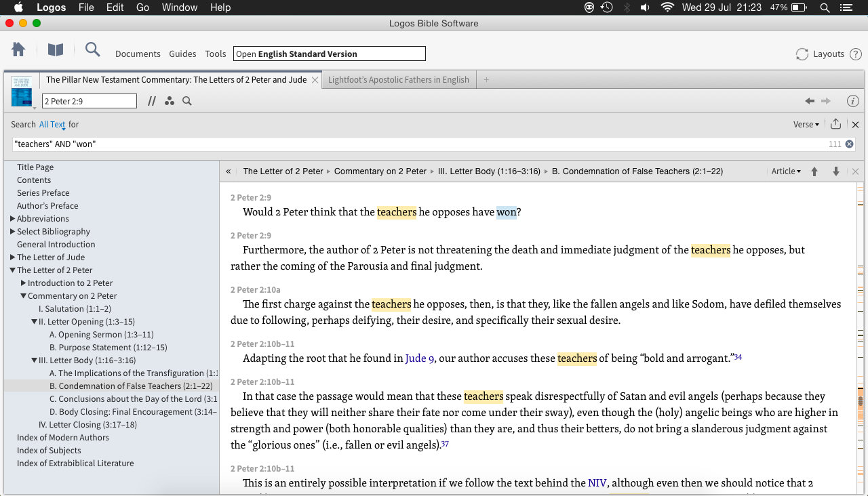Clear the search query text

849,144
